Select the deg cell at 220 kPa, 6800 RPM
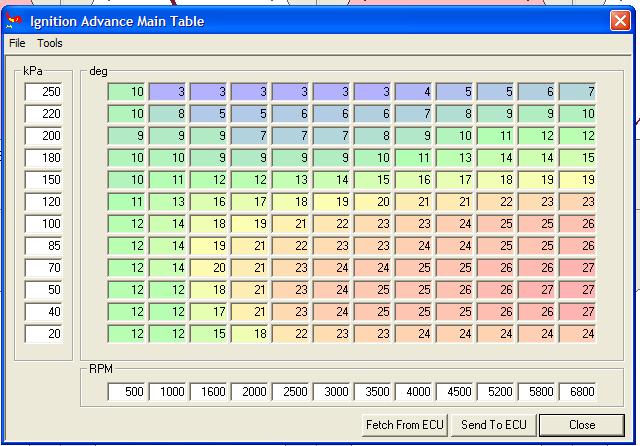Image resolution: width=640 pixels, height=446 pixels. 578,113
